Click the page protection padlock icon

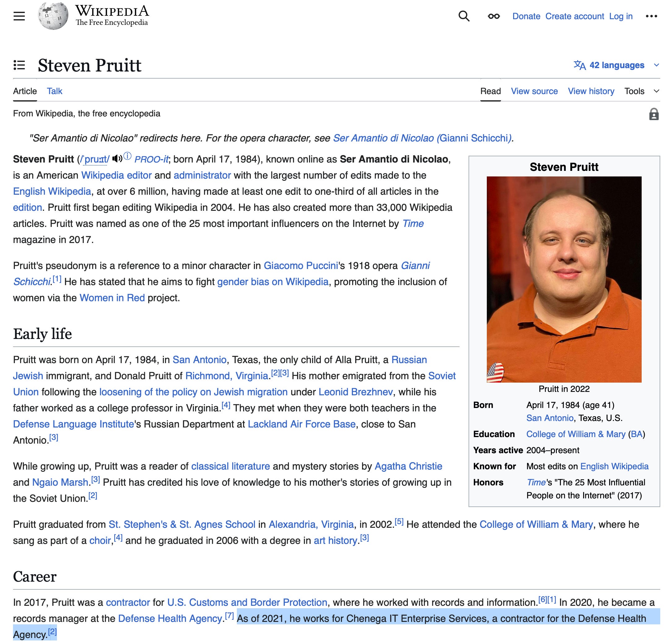click(x=653, y=114)
